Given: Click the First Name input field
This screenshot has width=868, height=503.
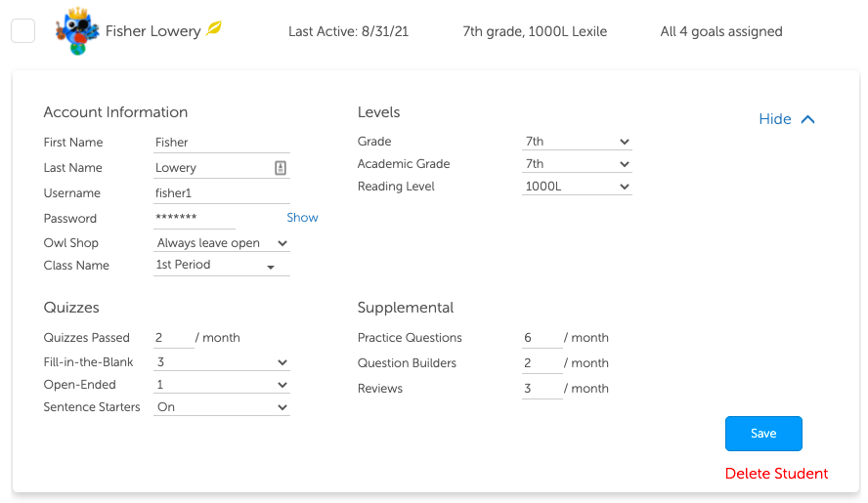Looking at the screenshot, I should (x=222, y=143).
